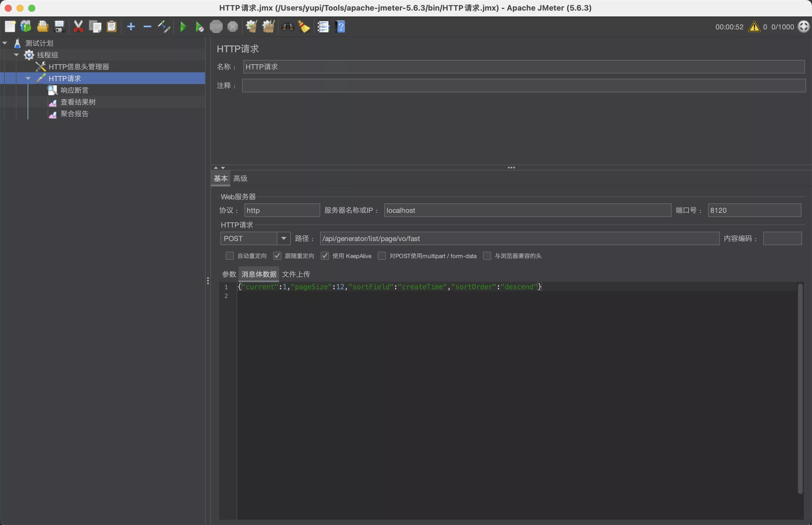Click Start no pauses icon
812x525 pixels.
(199, 26)
